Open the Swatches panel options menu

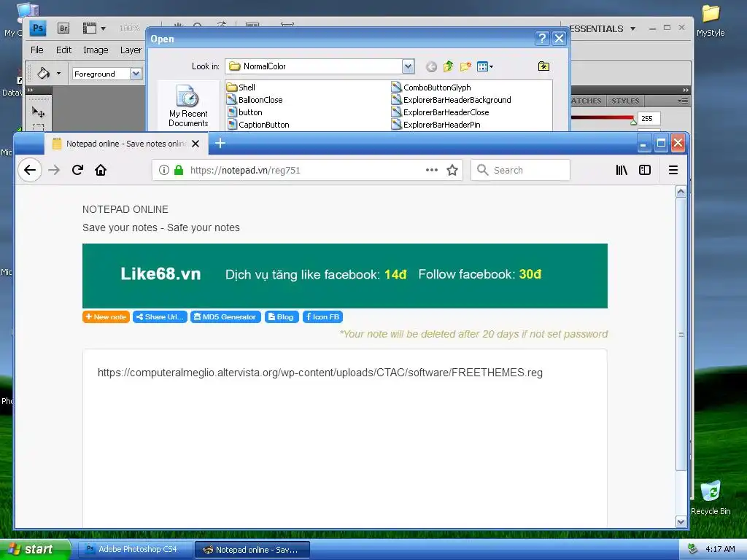[x=683, y=101]
